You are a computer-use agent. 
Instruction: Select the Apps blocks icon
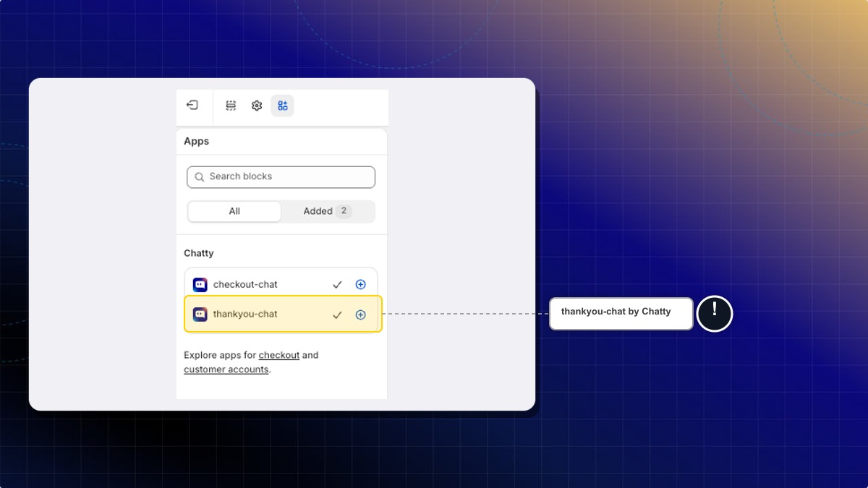click(283, 106)
